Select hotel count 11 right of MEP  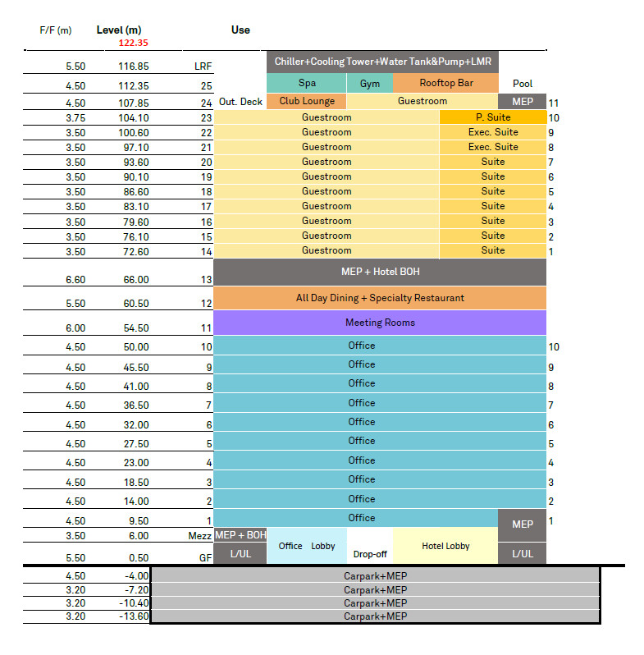tap(554, 103)
